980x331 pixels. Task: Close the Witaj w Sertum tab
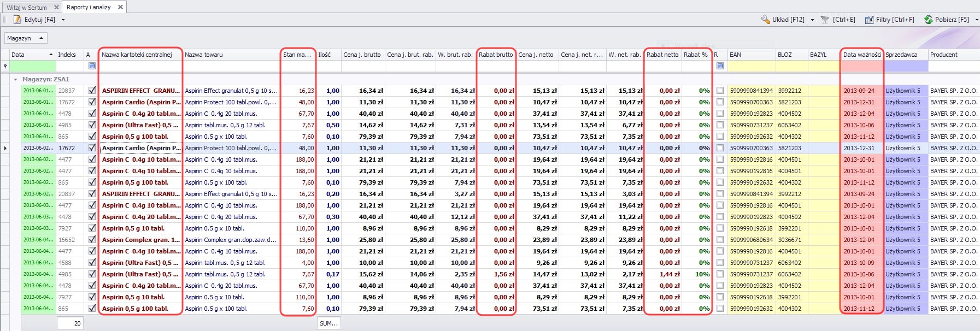coord(56,8)
